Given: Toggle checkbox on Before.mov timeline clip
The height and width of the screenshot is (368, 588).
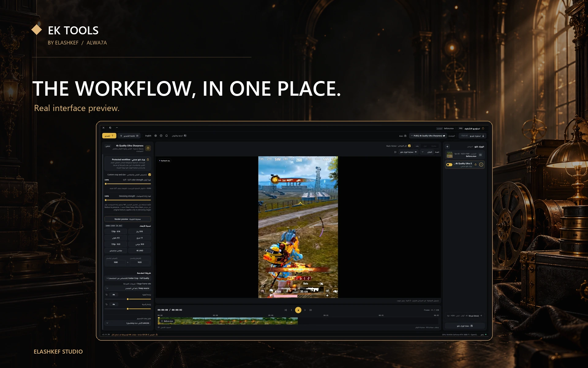Looking at the screenshot, I should click(162, 321).
